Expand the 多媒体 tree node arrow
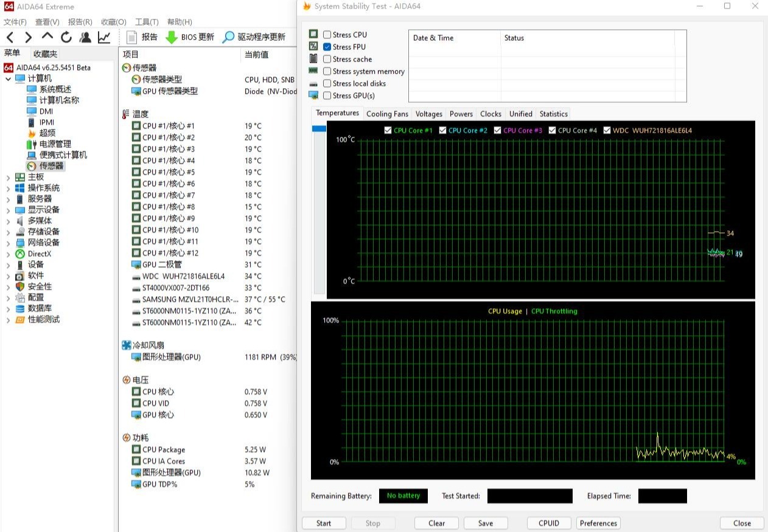This screenshot has width=768, height=532. pyautogui.click(x=8, y=221)
